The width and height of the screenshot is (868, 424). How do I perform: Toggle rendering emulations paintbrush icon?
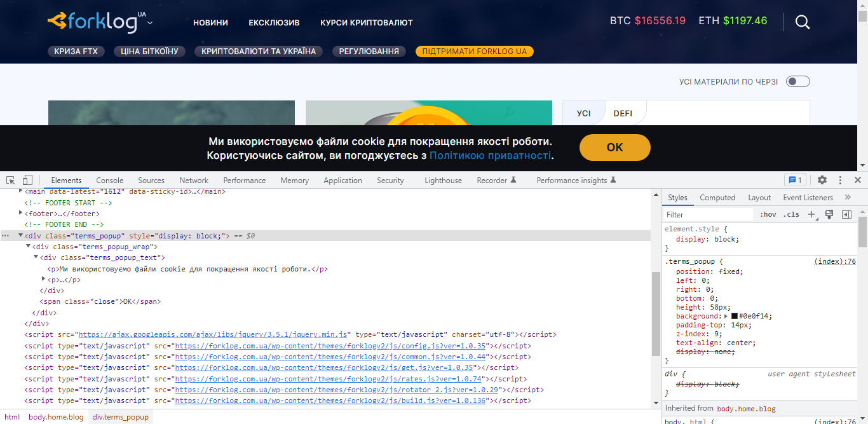pyautogui.click(x=829, y=215)
